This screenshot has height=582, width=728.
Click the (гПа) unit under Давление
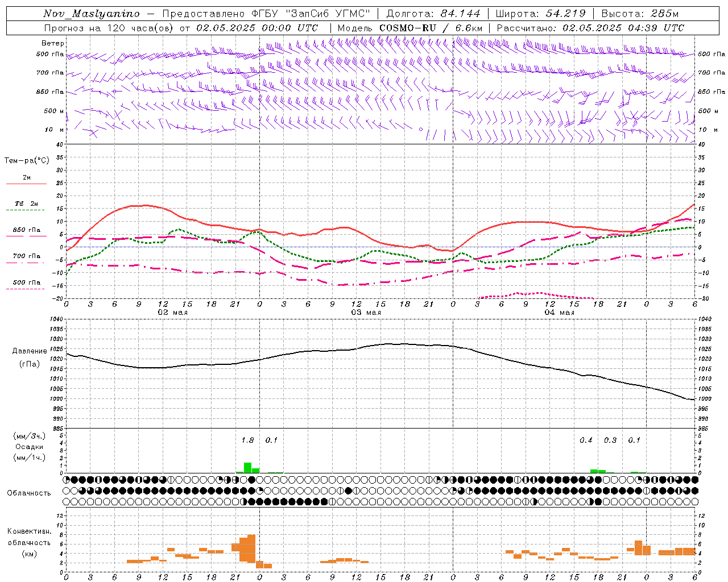point(30,364)
